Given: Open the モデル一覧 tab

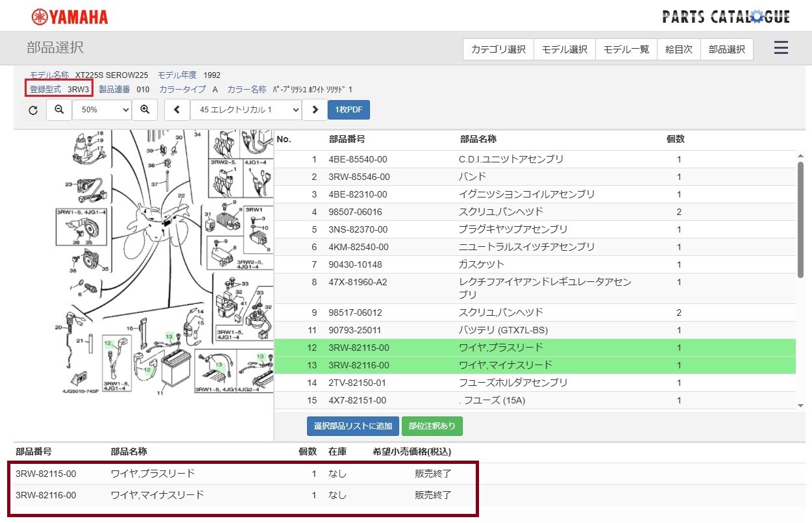Looking at the screenshot, I should click(626, 49).
